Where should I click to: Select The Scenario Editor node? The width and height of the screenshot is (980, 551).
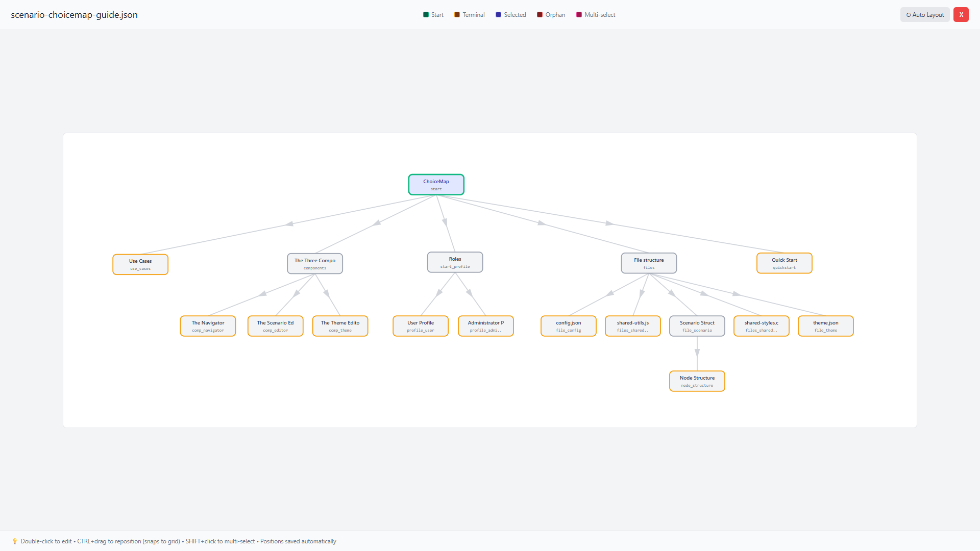tap(275, 326)
